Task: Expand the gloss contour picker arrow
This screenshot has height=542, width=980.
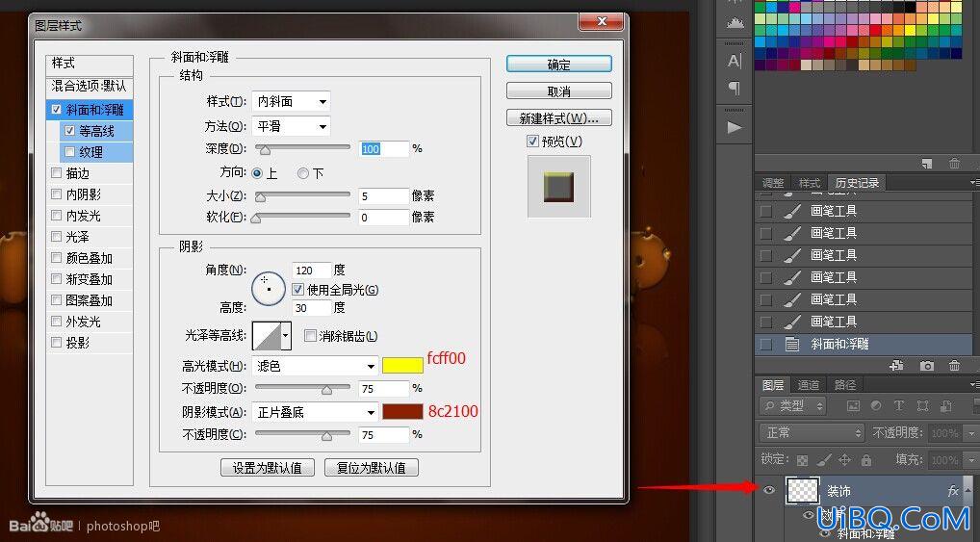Action: coord(286,336)
